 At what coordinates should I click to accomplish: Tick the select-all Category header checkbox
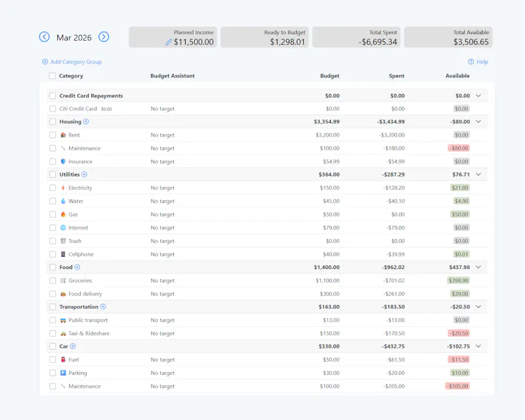[52, 75]
